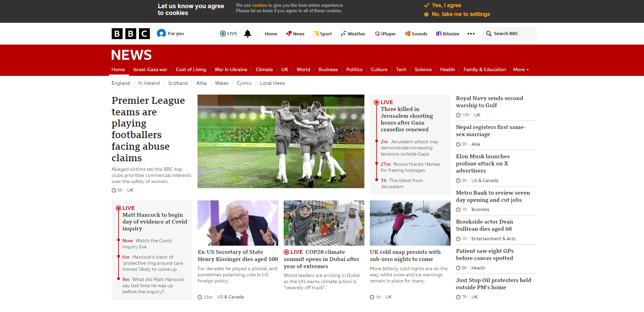
Task: Click the Entertainment & Arts tag
Action: coord(493,239)
